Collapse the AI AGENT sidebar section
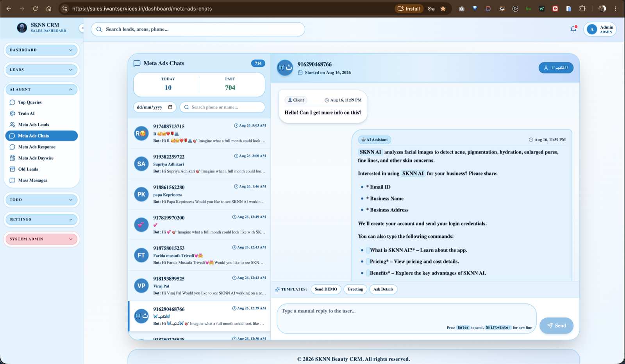 click(x=41, y=89)
